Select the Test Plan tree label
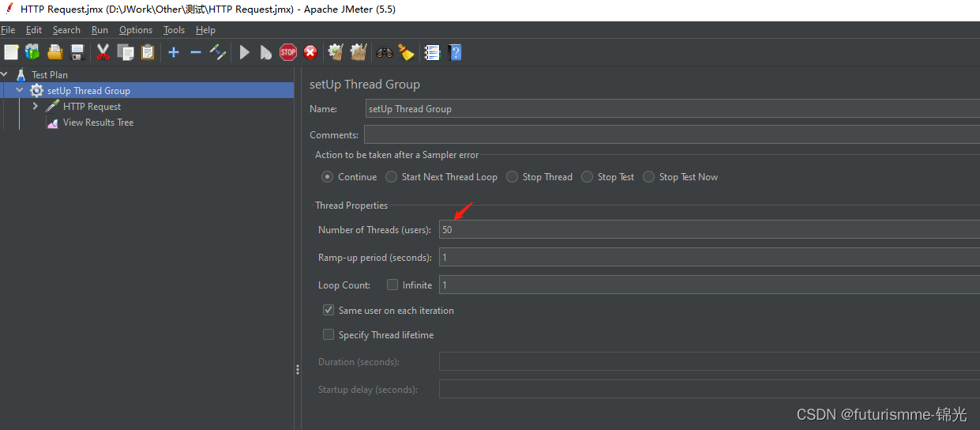The width and height of the screenshot is (980, 430). 50,75
